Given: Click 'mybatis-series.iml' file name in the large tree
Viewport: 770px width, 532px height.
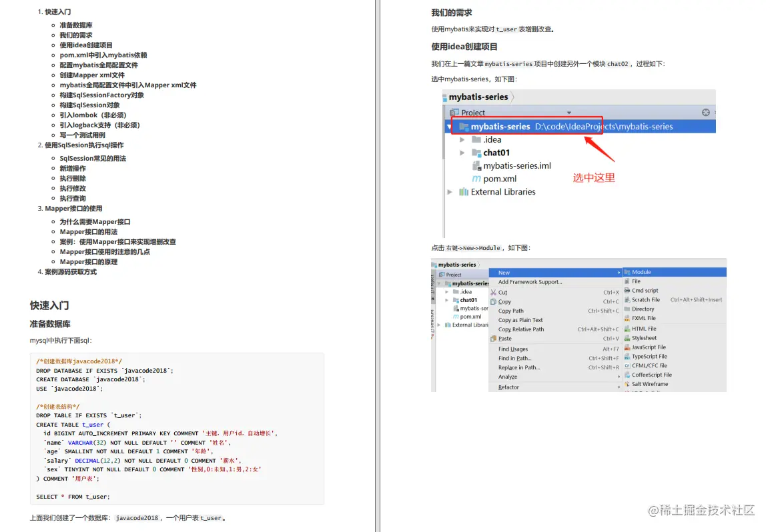Looking at the screenshot, I should [x=517, y=166].
